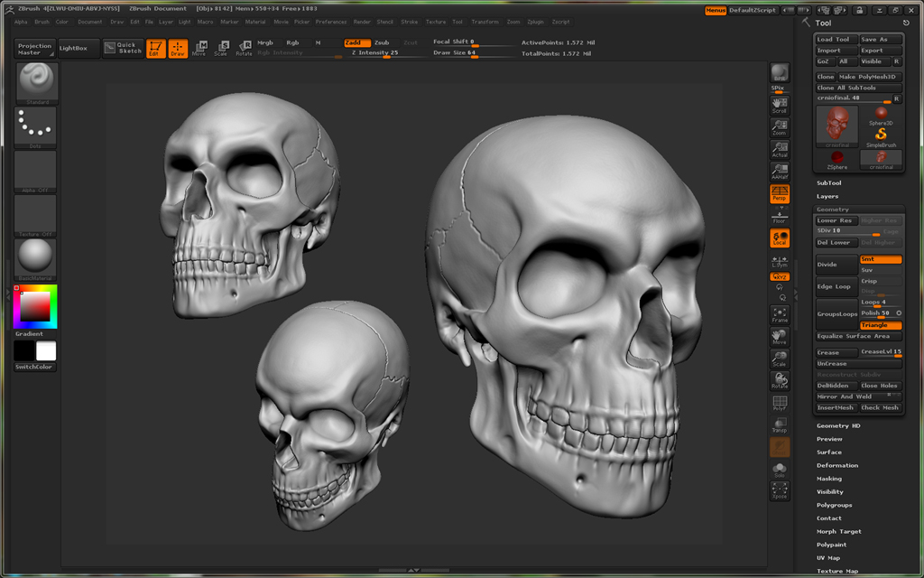The width and height of the screenshot is (924, 578).
Task: Click the Xpose icon
Action: pyautogui.click(x=780, y=490)
